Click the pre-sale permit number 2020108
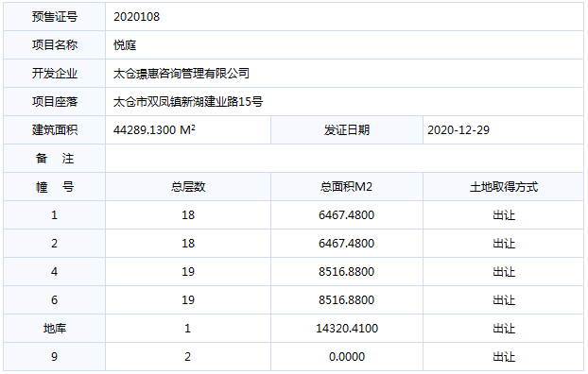Viewport: 588px width, 374px height. tap(136, 17)
